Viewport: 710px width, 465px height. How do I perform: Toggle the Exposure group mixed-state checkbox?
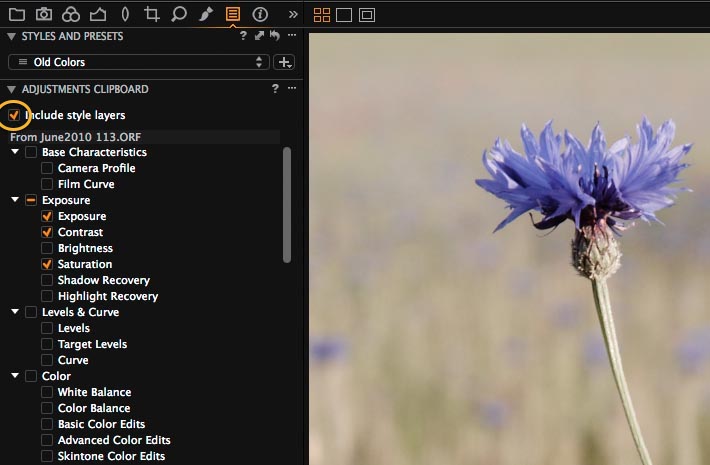[x=31, y=200]
